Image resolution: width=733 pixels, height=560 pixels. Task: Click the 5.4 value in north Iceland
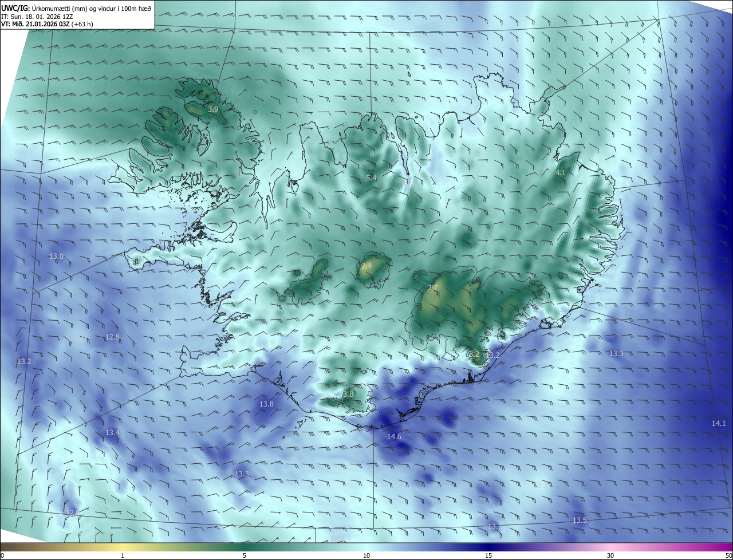[x=371, y=178]
